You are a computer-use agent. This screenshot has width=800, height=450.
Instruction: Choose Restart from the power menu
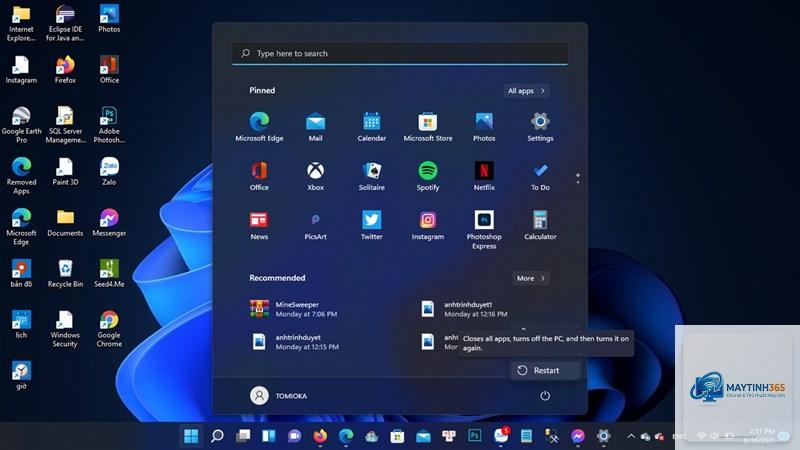pyautogui.click(x=545, y=370)
